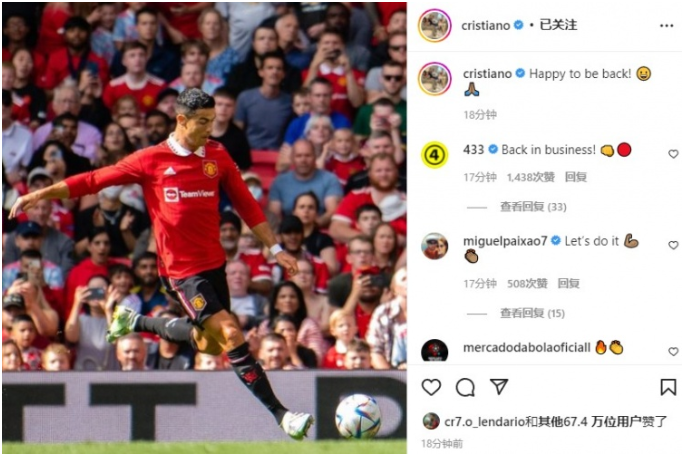The height and width of the screenshot is (456, 684).
Task: Open miguelpaixao7's profile avatar
Action: point(434,246)
